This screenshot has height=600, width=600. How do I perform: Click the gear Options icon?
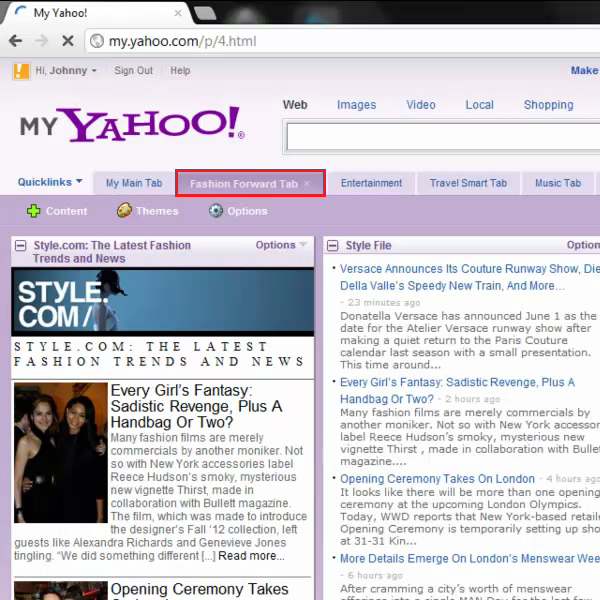point(216,211)
